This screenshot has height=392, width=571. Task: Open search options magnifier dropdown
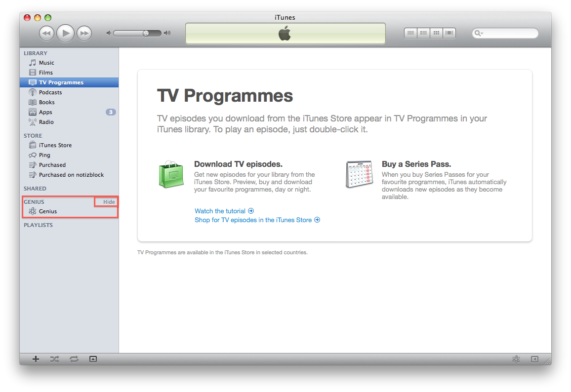[x=479, y=33]
